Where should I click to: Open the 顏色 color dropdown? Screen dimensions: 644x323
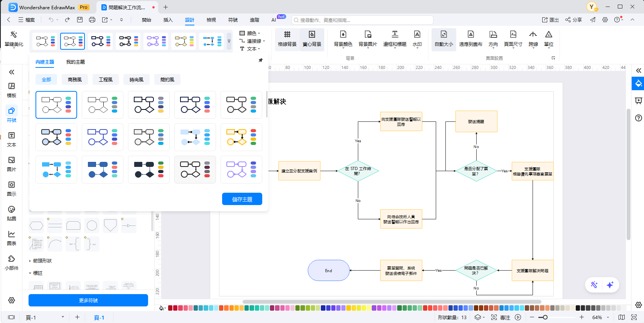[251, 33]
